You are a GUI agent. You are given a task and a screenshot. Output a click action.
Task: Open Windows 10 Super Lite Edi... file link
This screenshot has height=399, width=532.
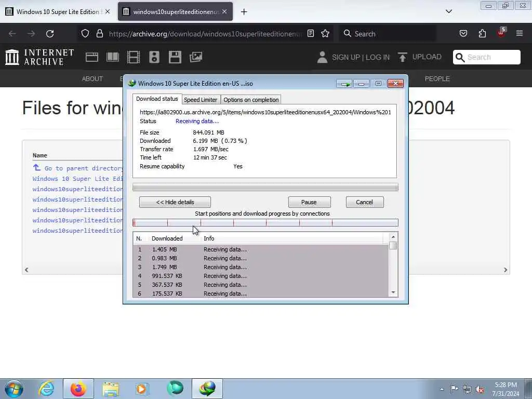78,179
